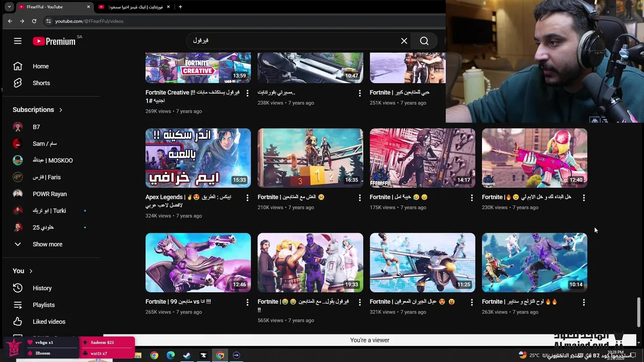Expand the Subscriptions section
The image size is (644, 362).
coord(38,110)
